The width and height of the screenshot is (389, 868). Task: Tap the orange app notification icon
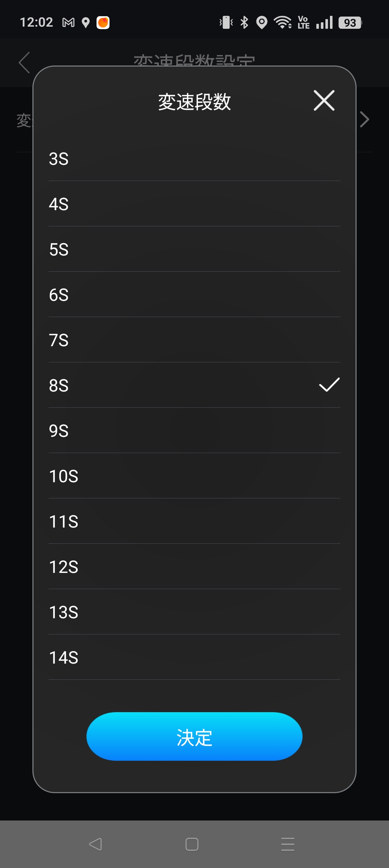click(103, 23)
